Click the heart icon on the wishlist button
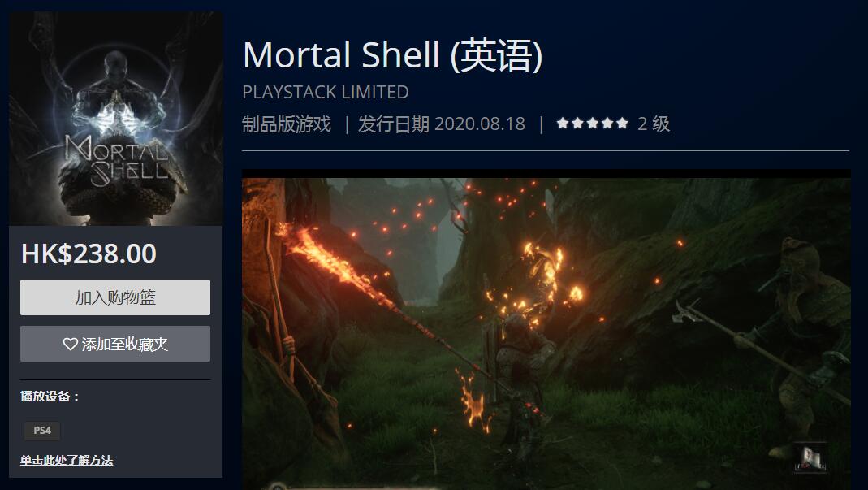This screenshot has width=868, height=490. tap(71, 345)
